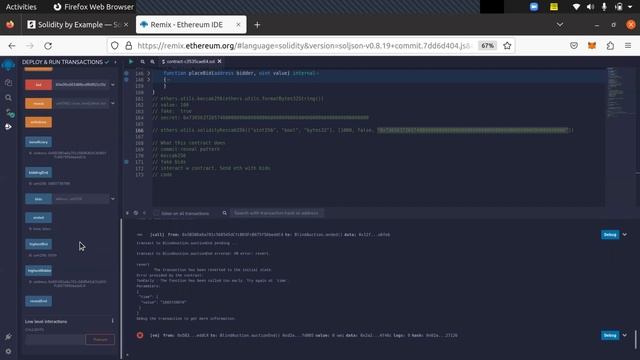Open the Search in files sidebar icon
Image resolution: width=640 pixels, height=360 pixels.
pos(8,98)
